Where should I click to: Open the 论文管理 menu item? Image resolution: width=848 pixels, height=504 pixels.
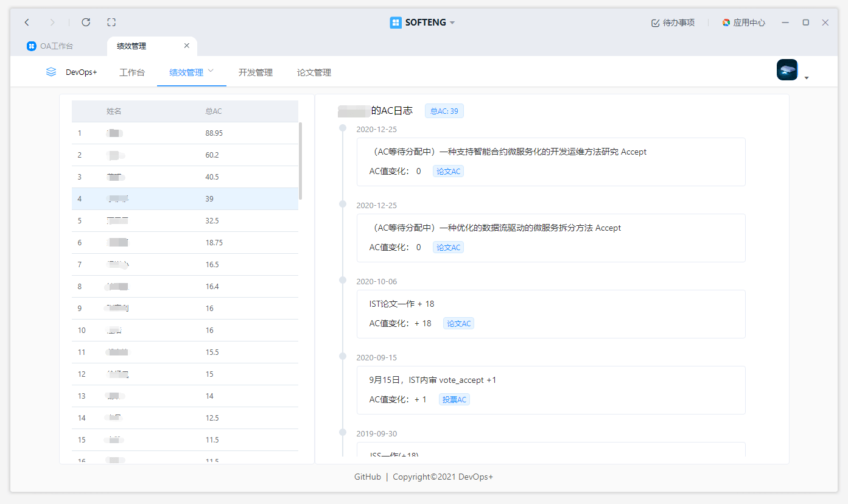pyautogui.click(x=314, y=72)
